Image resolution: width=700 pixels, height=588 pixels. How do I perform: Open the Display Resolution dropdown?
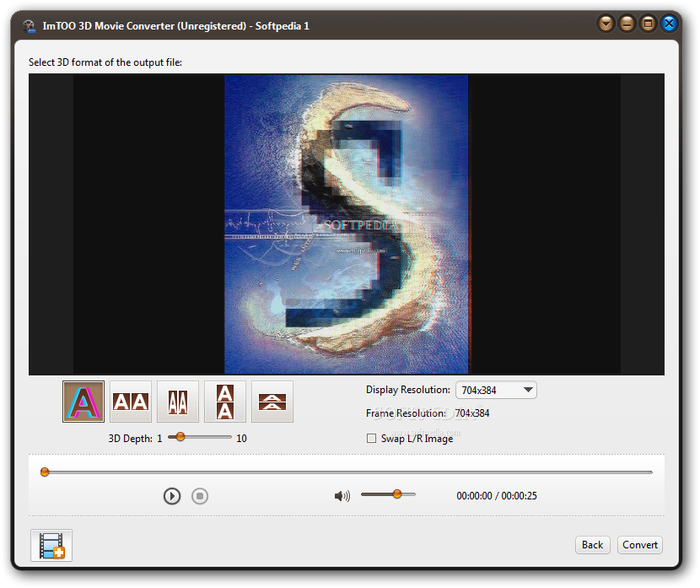(496, 390)
